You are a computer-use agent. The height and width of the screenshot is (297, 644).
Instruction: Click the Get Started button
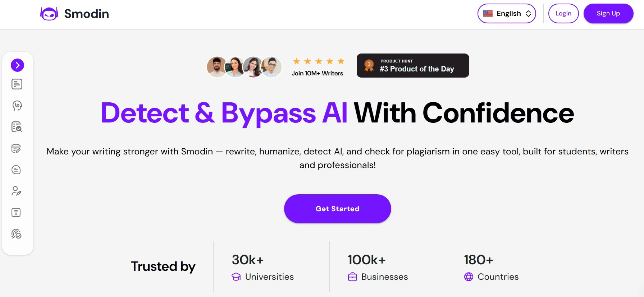[x=337, y=209]
